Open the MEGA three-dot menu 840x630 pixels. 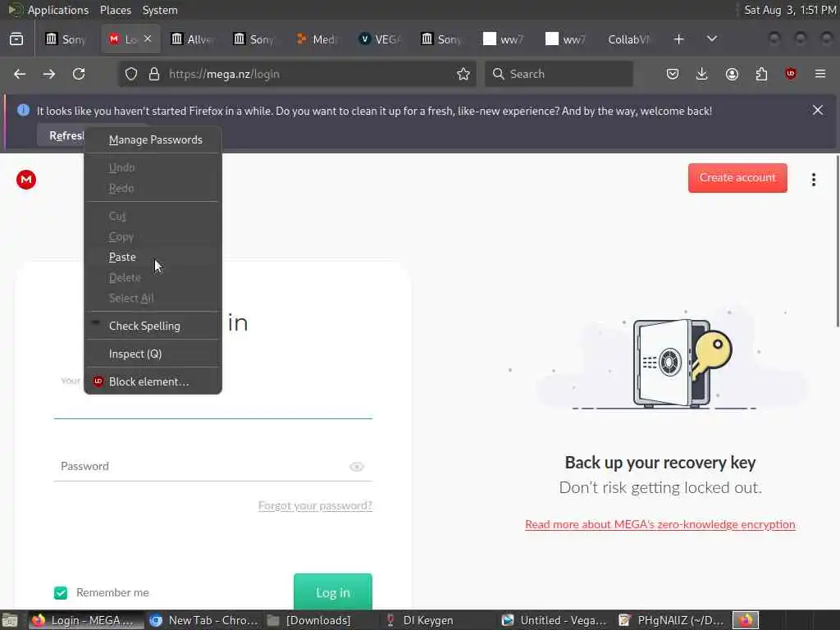pos(813,180)
